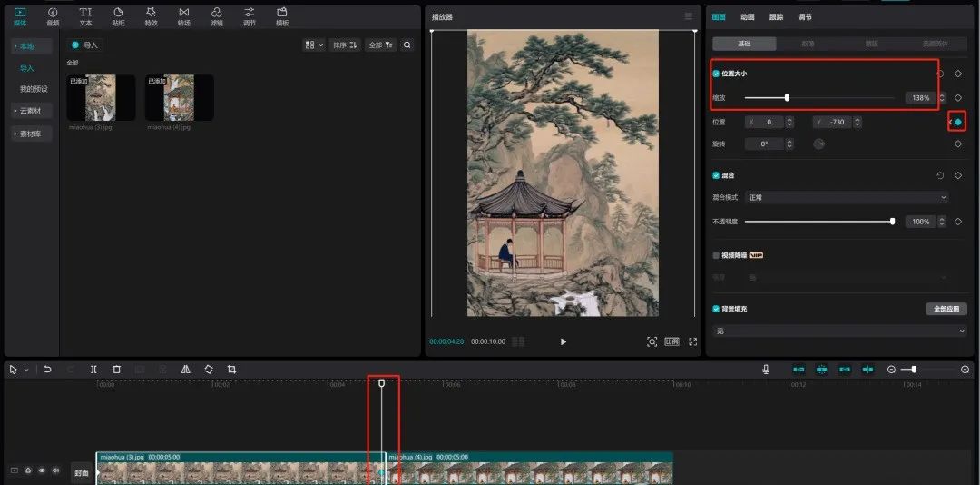Click the microphone record voiceover icon
The image size is (980, 485).
(x=766, y=370)
